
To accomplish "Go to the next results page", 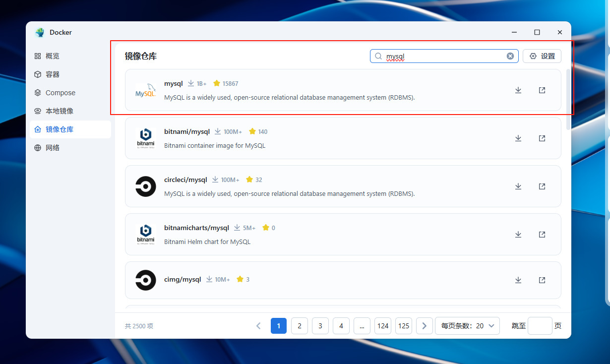I will coord(424,326).
